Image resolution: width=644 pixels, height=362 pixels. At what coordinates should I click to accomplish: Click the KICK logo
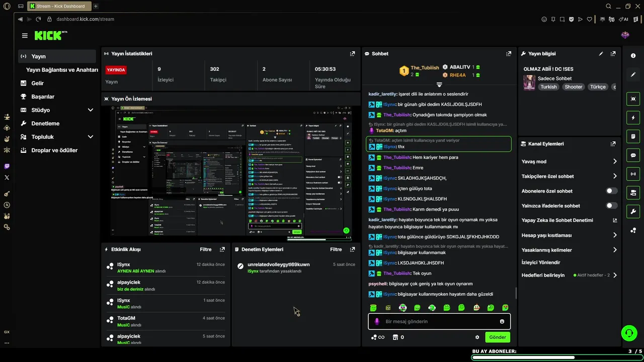click(48, 35)
